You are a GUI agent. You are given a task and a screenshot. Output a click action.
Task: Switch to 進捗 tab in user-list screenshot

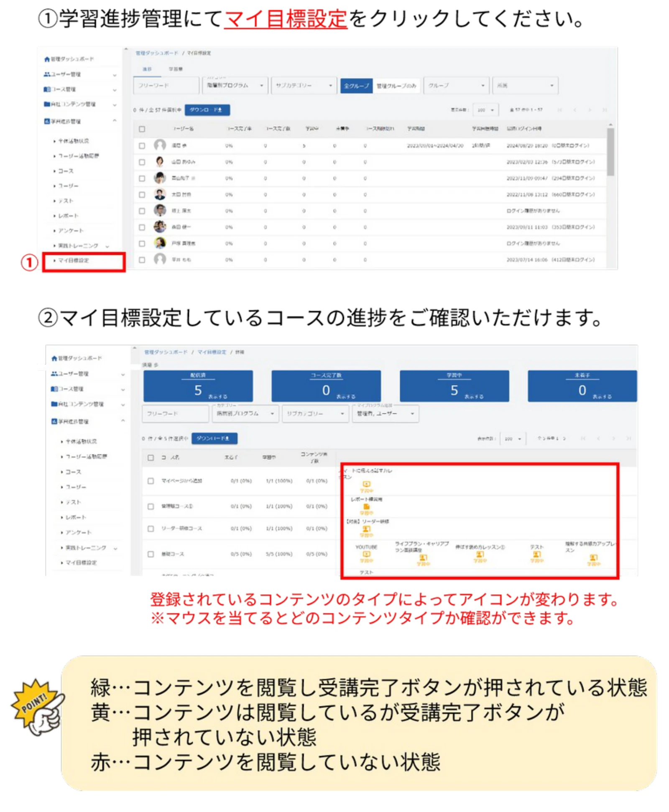click(x=147, y=69)
